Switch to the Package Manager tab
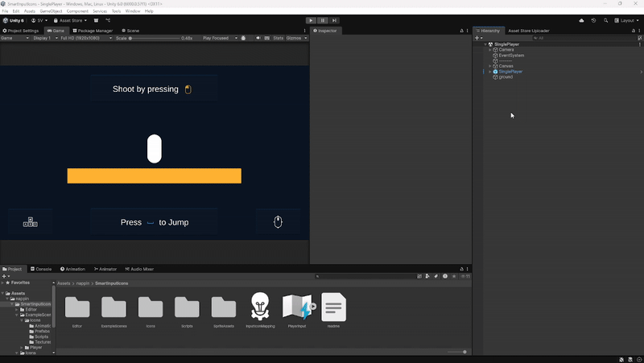This screenshot has width=644, height=363. click(x=93, y=31)
